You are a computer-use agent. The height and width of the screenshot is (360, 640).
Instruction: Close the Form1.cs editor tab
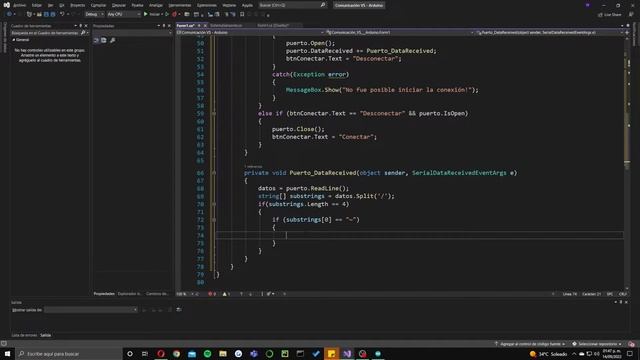[205, 25]
